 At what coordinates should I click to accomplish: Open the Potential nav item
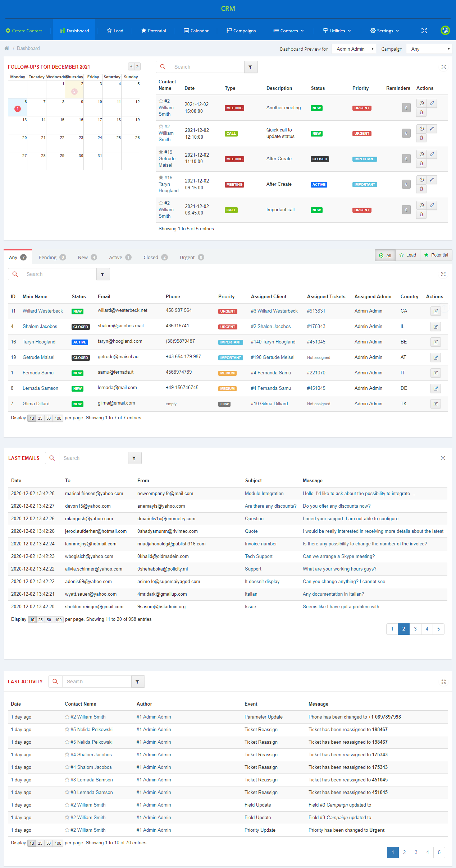[154, 31]
